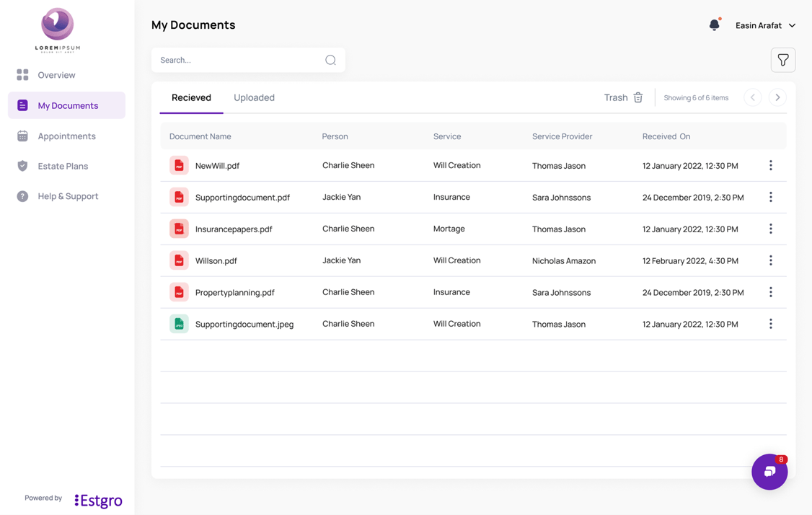Click 'Jackie Yan' in the Willson.pdf row

point(342,260)
